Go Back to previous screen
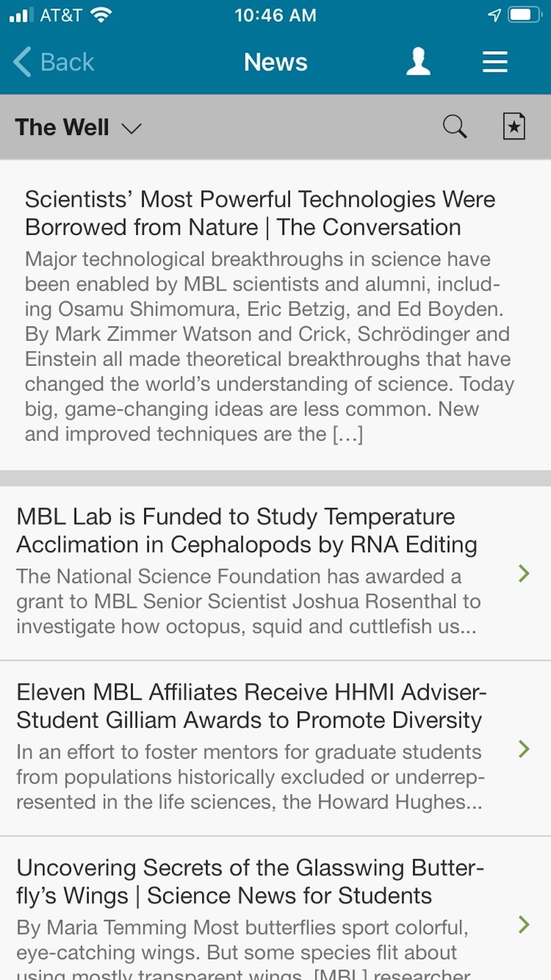Screen dimensions: 551x980 click(x=67, y=62)
